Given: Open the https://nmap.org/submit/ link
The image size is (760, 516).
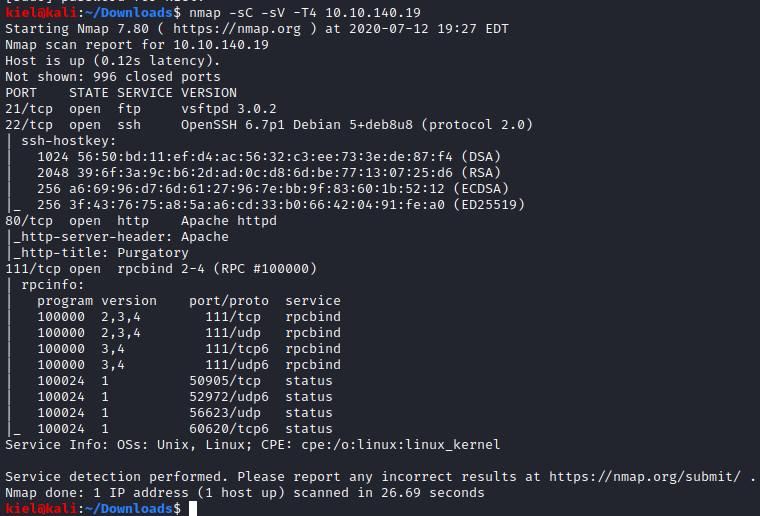Looking at the screenshot, I should (x=653, y=476).
